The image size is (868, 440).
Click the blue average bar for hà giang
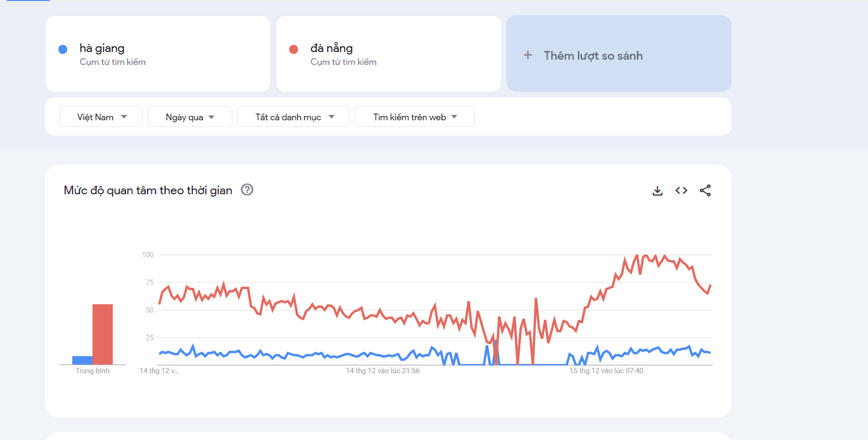[x=82, y=360]
